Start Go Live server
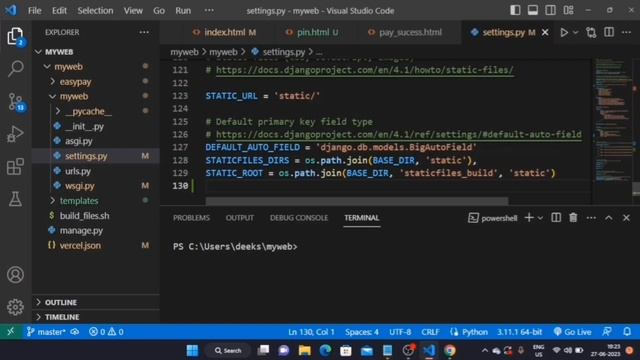Screen dimensions: 640x360 [572, 332]
